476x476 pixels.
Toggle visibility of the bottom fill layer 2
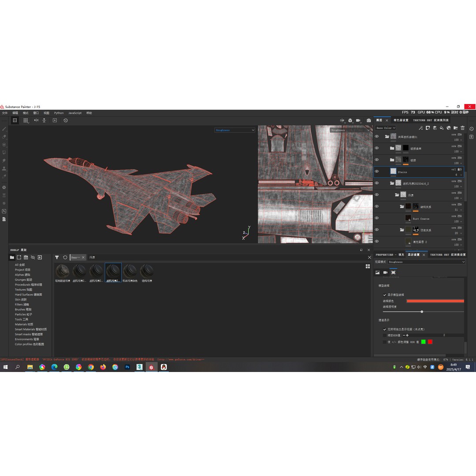377,242
